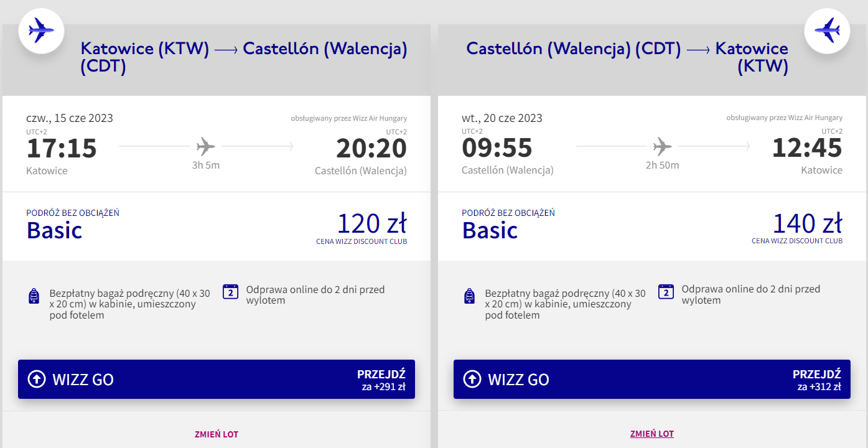Click ZMIEŃ LOT under the Castellón departure
868x448 pixels.
(x=651, y=434)
